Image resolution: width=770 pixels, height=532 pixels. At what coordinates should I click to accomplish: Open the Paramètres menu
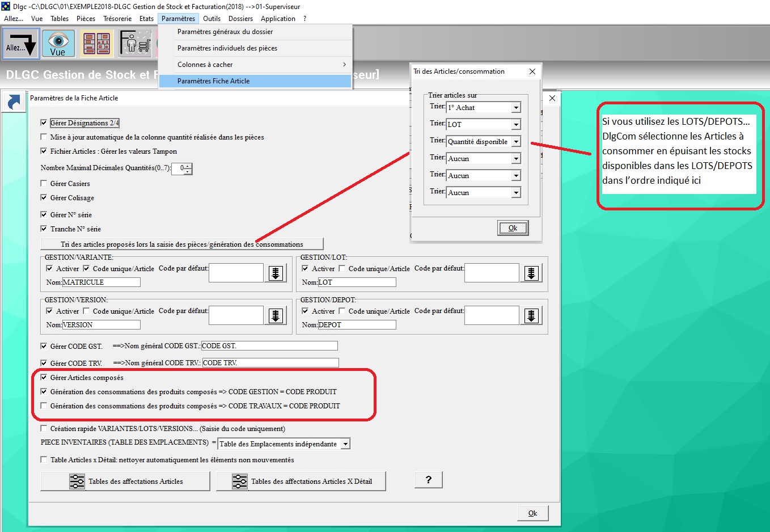[x=178, y=18]
